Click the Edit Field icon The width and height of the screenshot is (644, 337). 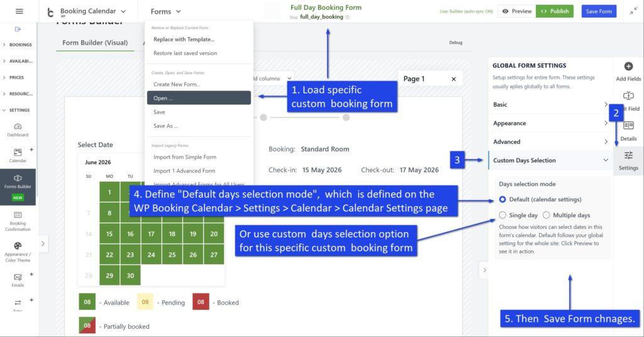(x=628, y=96)
